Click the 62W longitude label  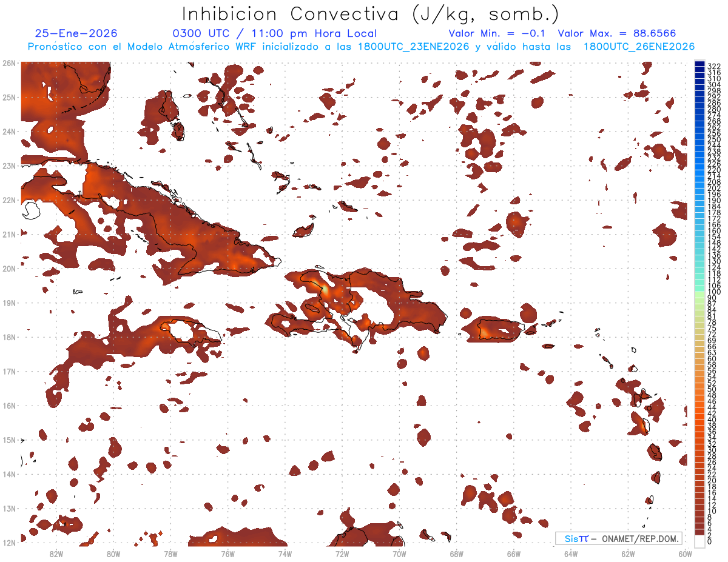628,553
